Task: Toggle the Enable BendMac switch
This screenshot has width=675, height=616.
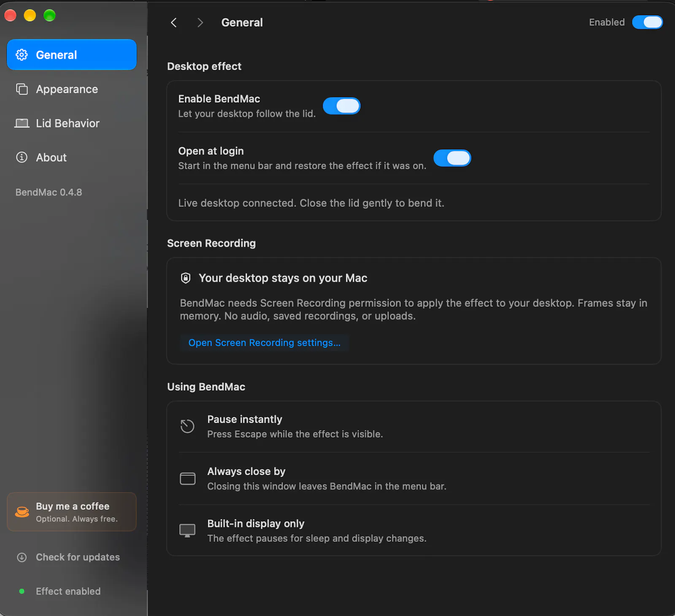Action: (x=342, y=106)
